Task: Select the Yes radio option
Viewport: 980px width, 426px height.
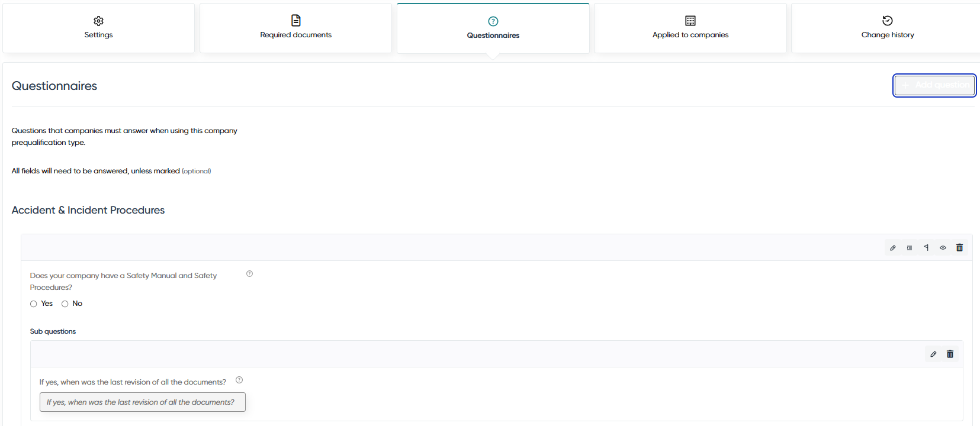Action: click(x=34, y=304)
